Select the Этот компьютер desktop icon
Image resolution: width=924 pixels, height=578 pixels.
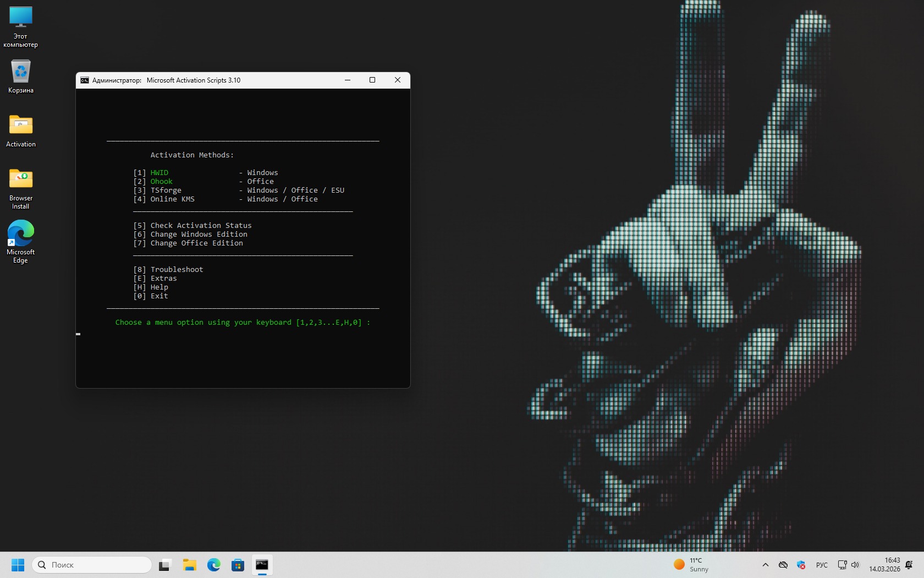21,18
